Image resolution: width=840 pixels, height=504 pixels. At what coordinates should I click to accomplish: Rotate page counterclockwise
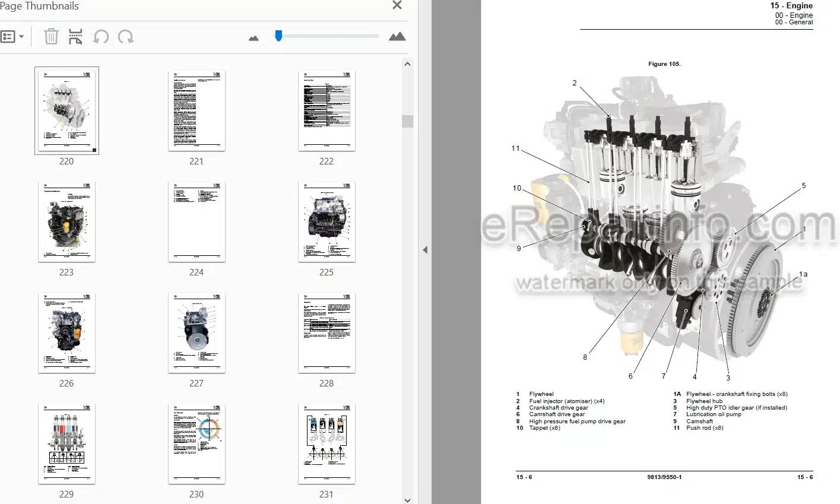tap(101, 37)
